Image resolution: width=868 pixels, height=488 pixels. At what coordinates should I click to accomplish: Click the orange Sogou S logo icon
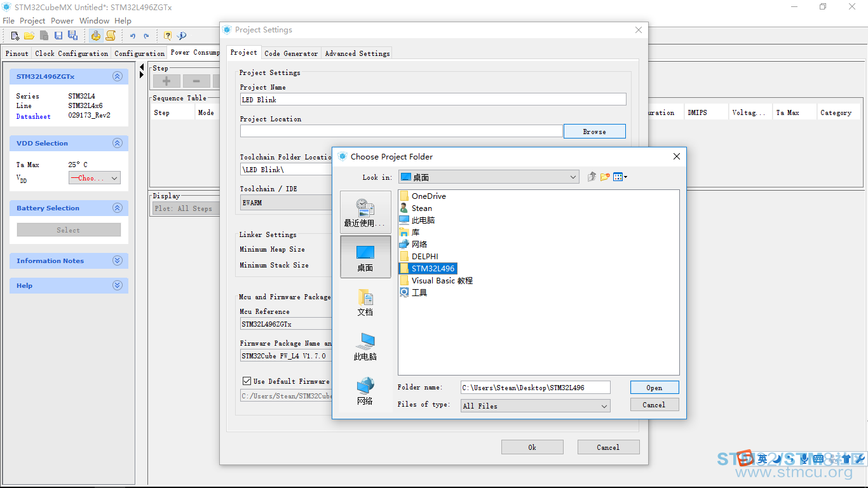click(x=746, y=459)
